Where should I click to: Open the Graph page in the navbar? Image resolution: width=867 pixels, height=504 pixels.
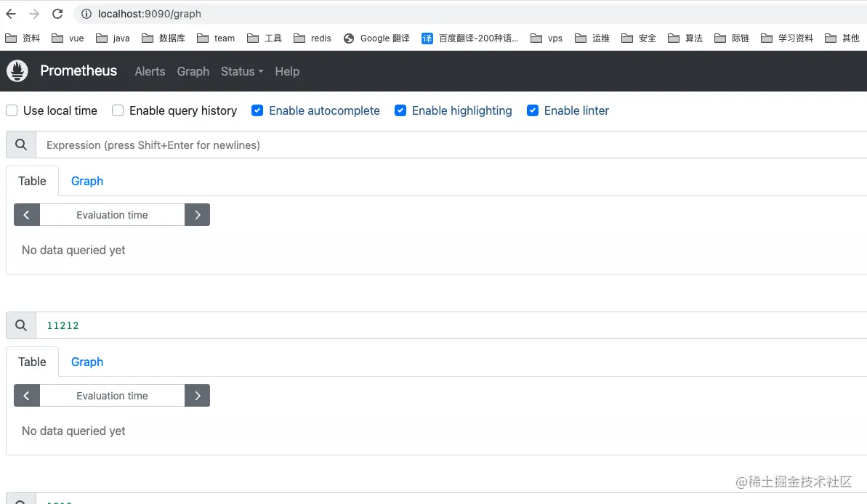[193, 71]
